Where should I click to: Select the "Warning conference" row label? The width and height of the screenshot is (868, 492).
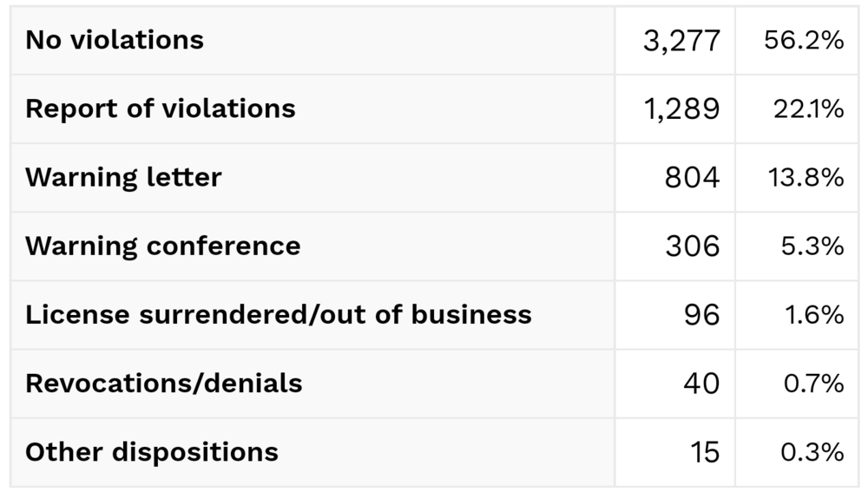163,246
